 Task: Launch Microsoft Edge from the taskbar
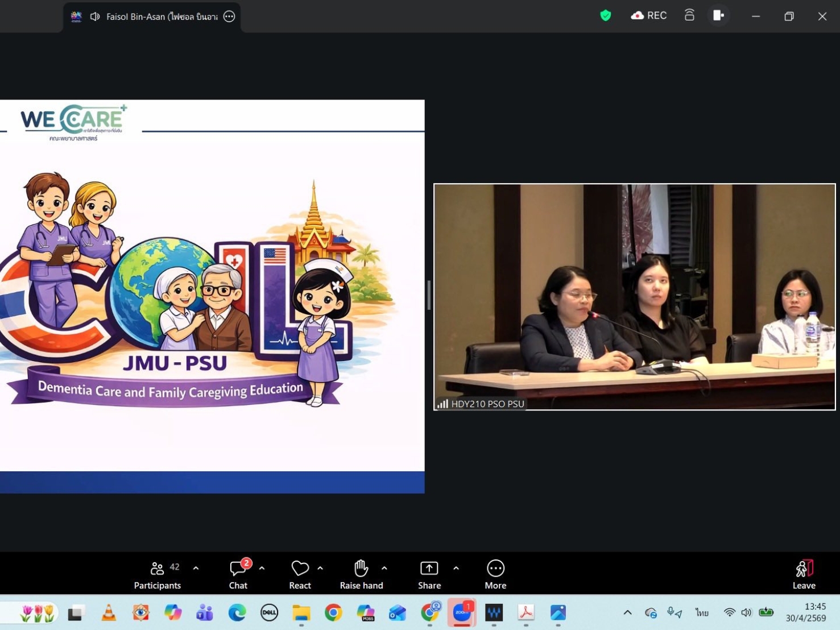tap(237, 613)
